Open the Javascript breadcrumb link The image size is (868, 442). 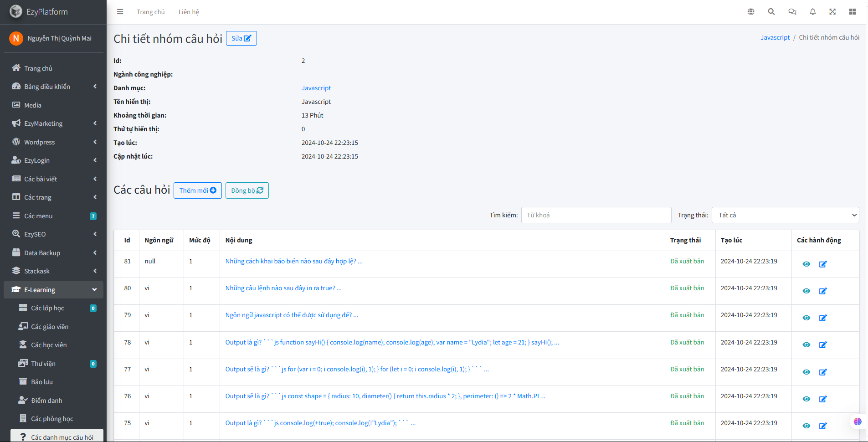(775, 37)
